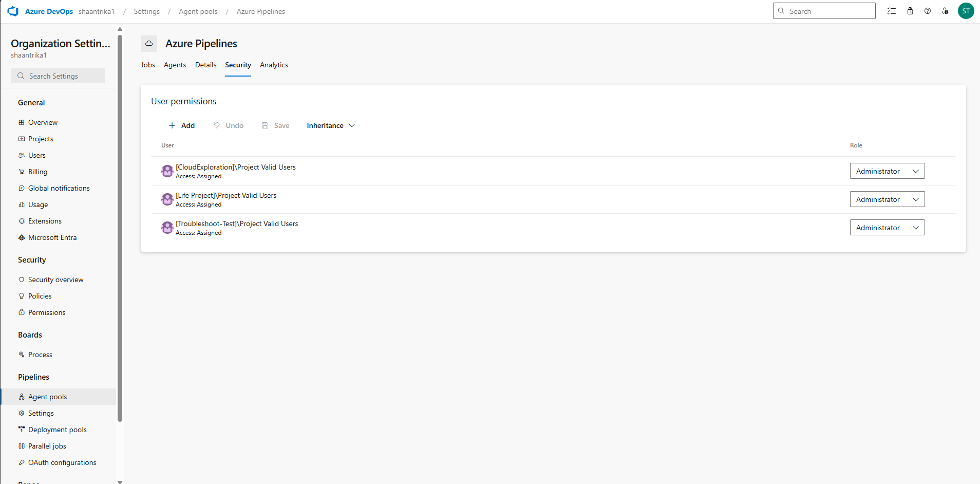Click the CloudExploration group avatar icon
This screenshot has width=980, height=484.
167,171
